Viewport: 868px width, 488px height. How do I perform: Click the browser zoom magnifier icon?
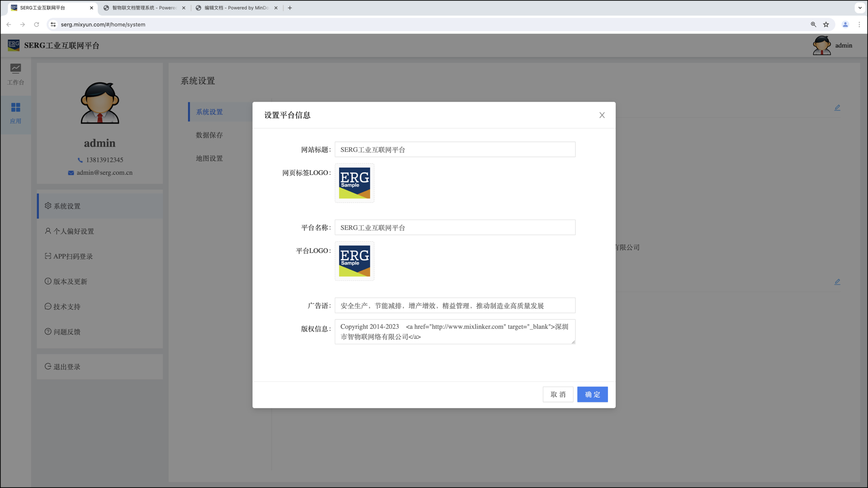tap(813, 24)
